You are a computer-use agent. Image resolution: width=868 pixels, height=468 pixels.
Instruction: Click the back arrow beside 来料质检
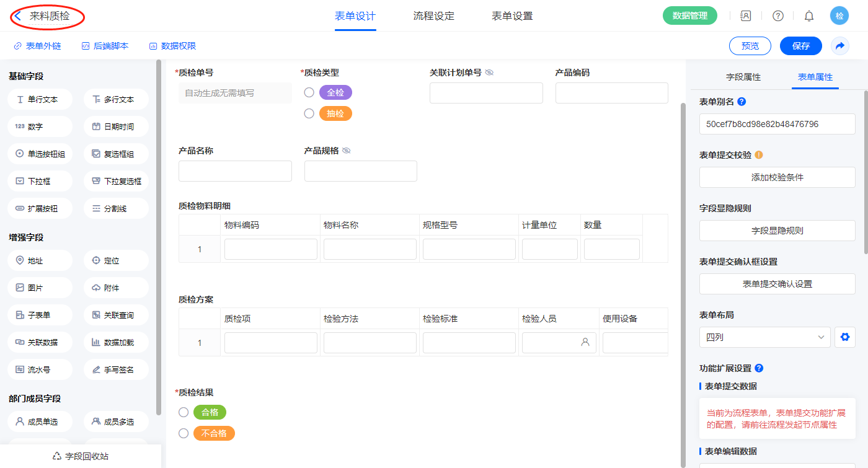(18, 16)
